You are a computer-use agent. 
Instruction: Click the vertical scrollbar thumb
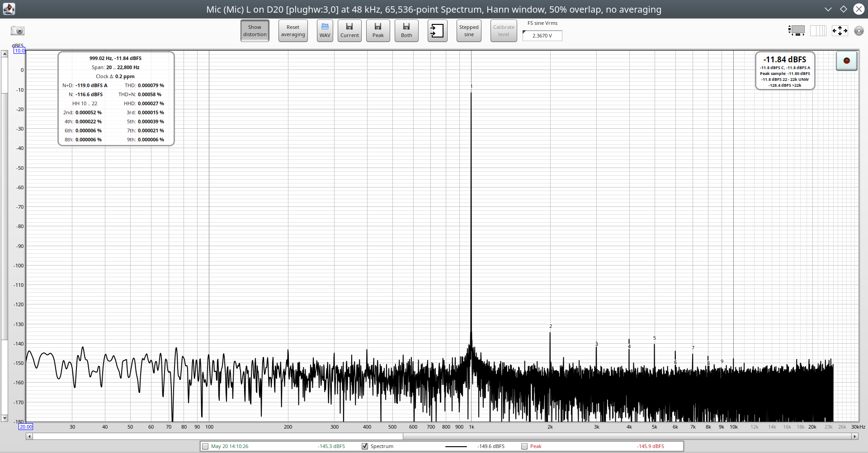(5, 216)
